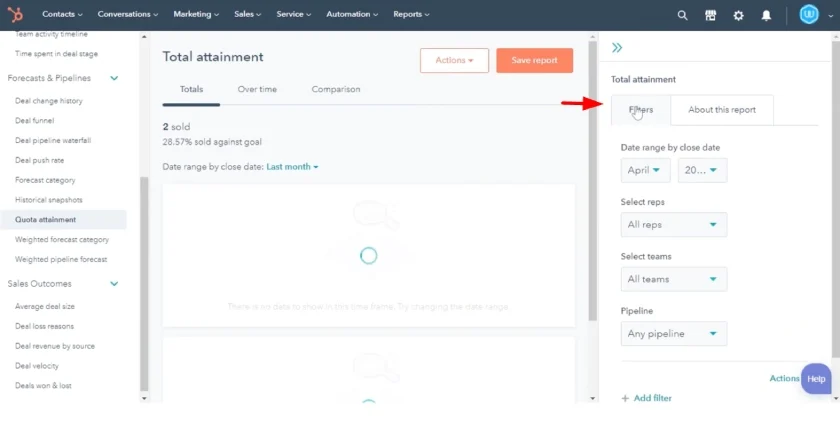The image size is (840, 421).
Task: Open the Help chat button
Action: pyautogui.click(x=816, y=379)
